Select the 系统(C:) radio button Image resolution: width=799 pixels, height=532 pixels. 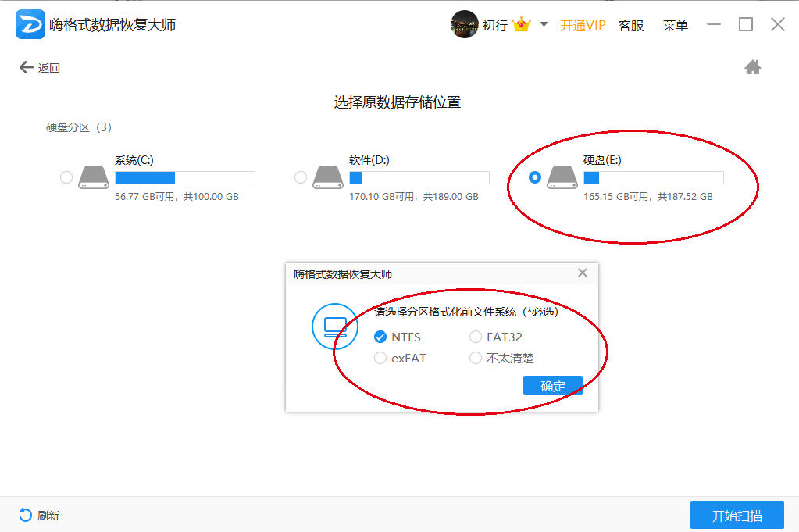(66, 177)
